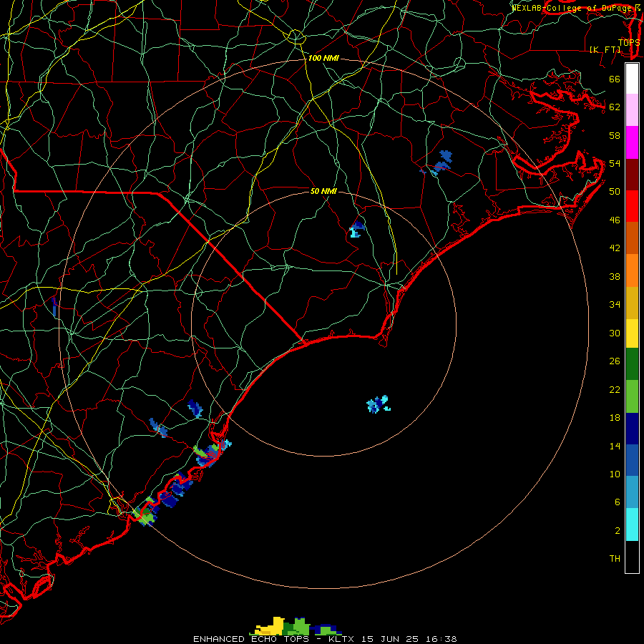Viewport: 644px width, 644px height.
Task: Click the "18" legend value
Action: (615, 418)
